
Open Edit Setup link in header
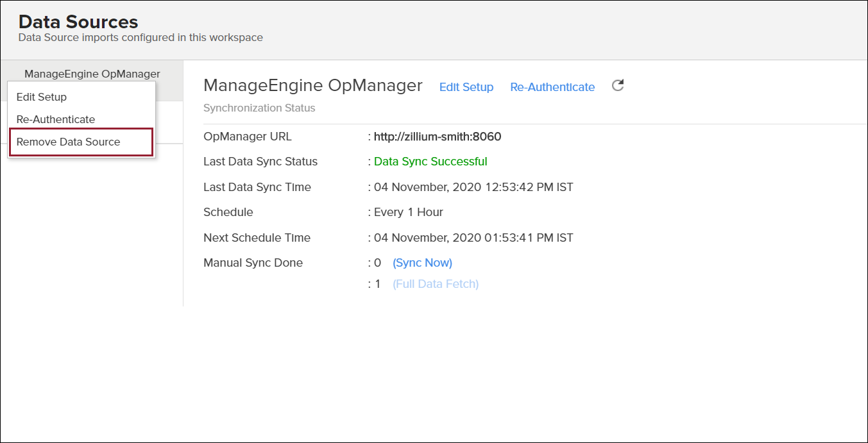click(466, 87)
